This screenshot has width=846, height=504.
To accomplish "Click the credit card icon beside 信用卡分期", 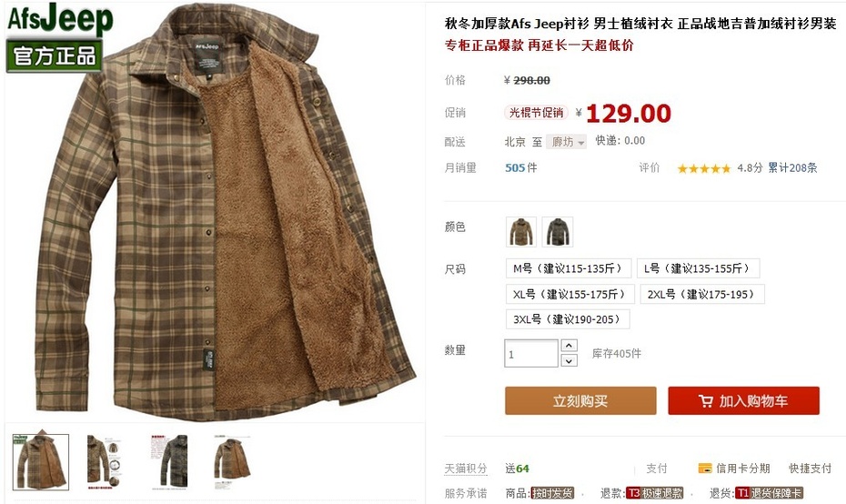I will coord(705,468).
